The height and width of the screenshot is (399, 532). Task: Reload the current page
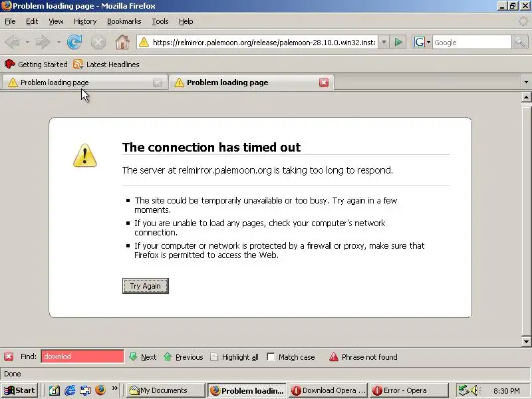(x=74, y=43)
